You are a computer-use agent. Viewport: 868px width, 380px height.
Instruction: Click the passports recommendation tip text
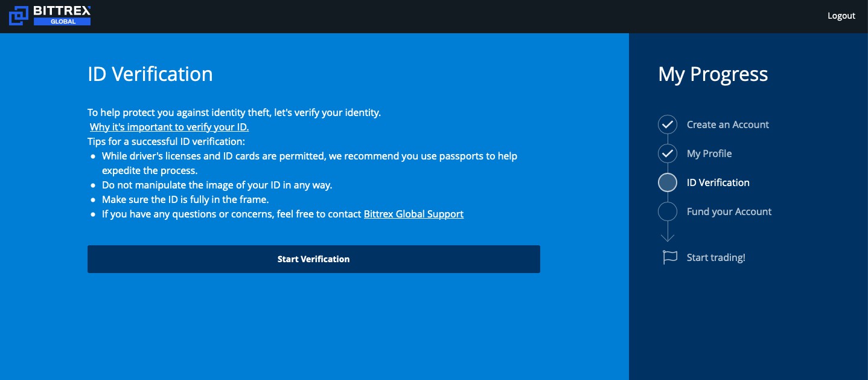pyautogui.click(x=310, y=163)
